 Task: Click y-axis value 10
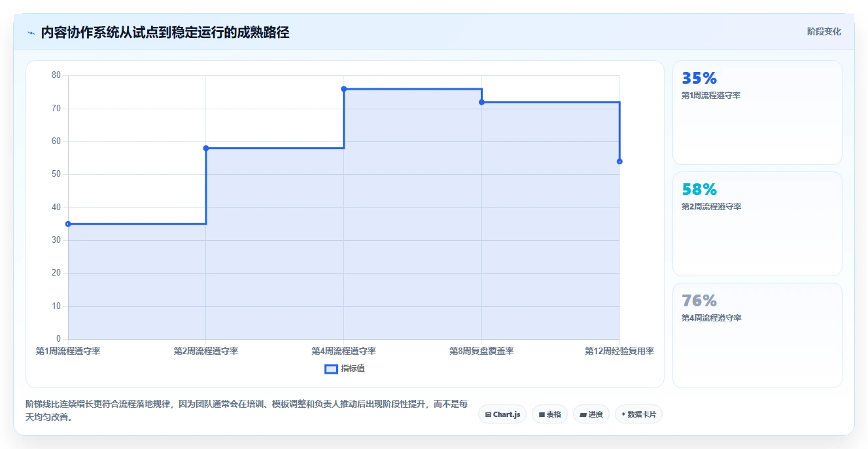coord(56,306)
